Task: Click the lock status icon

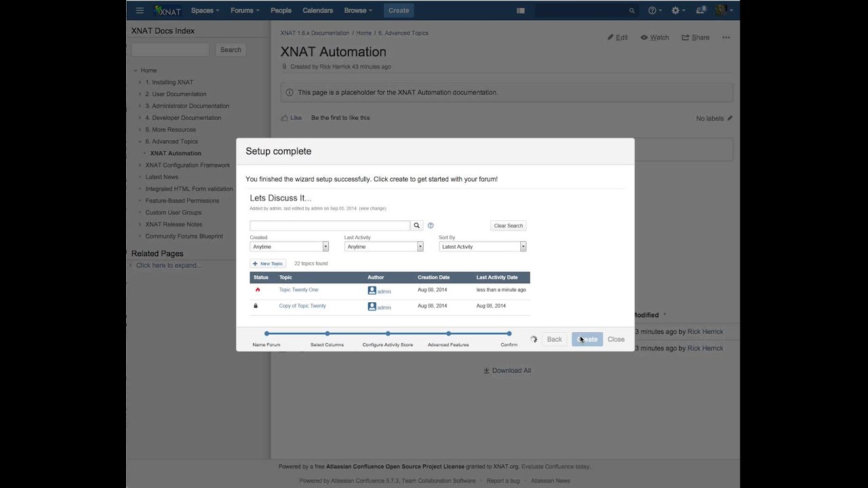Action: (256, 306)
